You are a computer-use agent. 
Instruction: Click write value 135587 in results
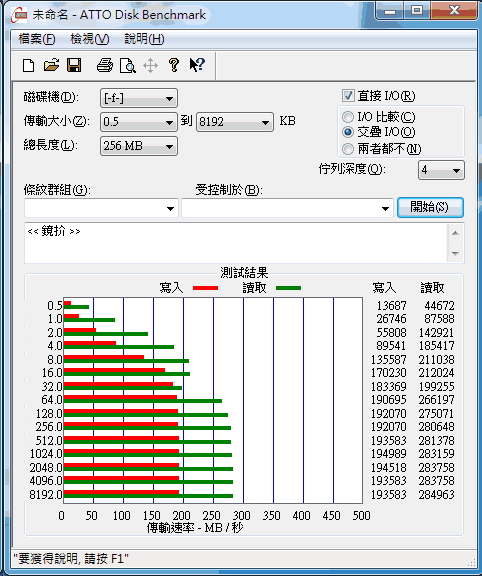[389, 360]
